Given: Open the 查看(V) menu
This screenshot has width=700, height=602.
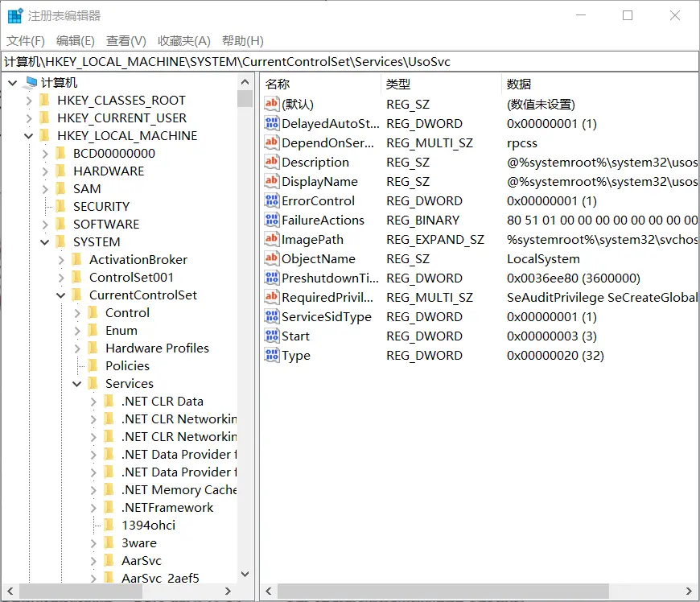Looking at the screenshot, I should coord(126,40).
